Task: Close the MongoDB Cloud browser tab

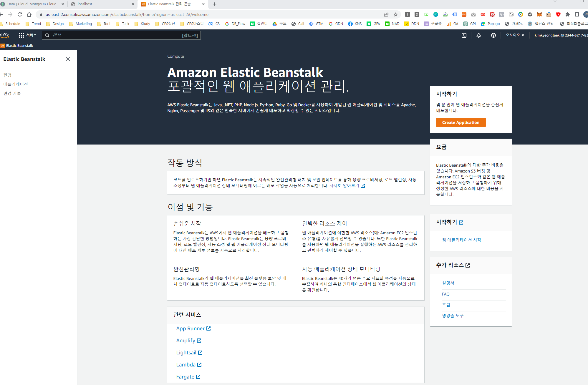Action: click(63, 4)
